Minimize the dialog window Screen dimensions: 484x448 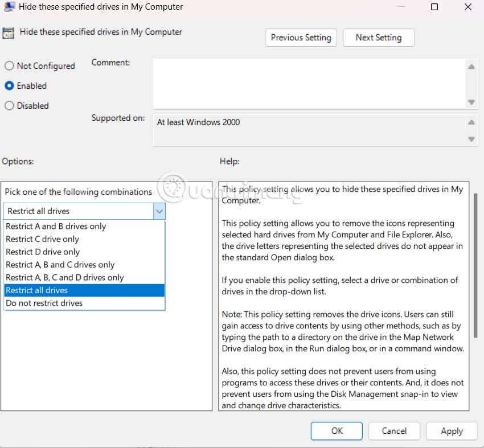tap(401, 7)
